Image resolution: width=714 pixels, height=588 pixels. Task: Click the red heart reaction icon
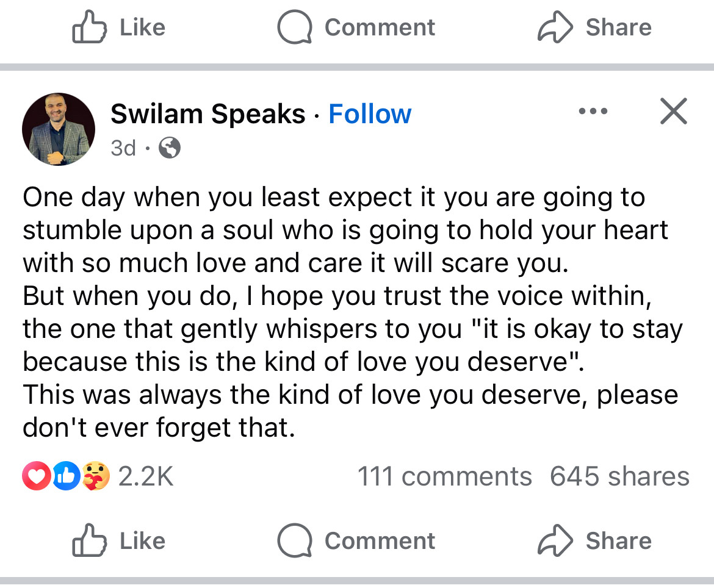[36, 476]
